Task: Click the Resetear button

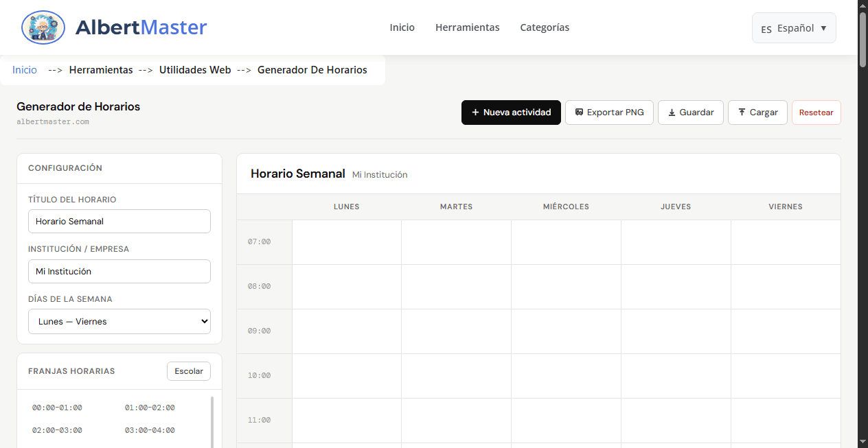Action: (816, 112)
